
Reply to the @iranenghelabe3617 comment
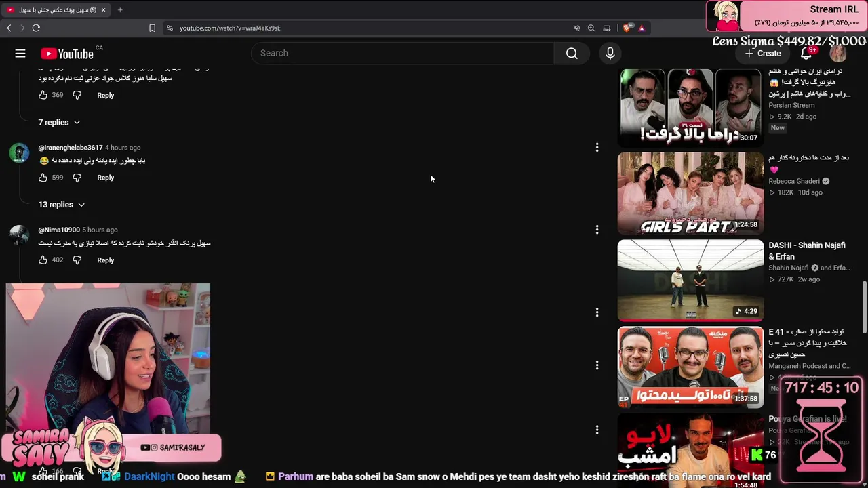105,178
